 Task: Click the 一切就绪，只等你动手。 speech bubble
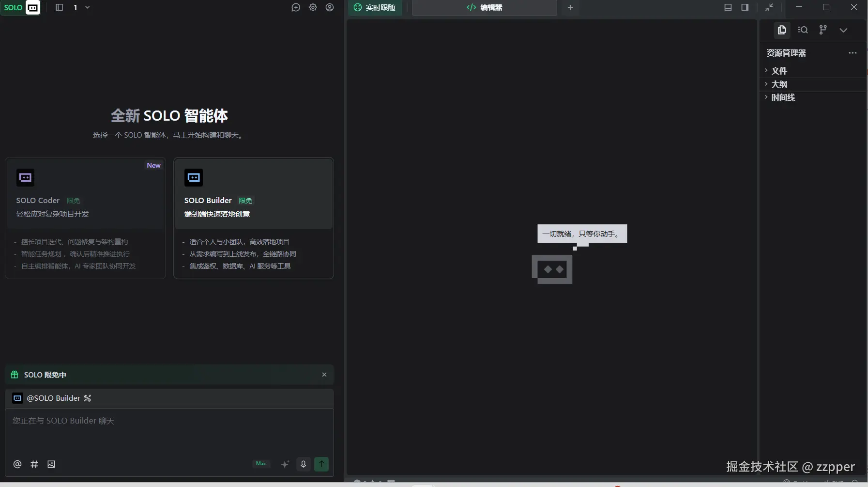pyautogui.click(x=582, y=234)
